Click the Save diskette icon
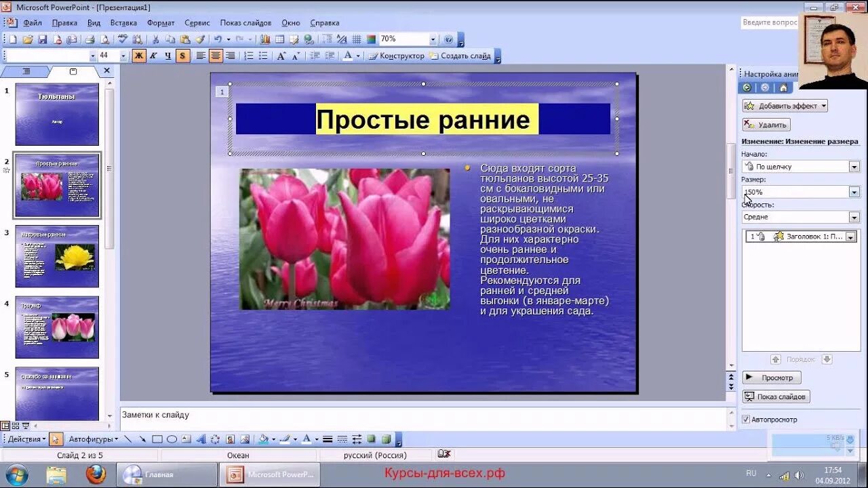This screenshot has height=488, width=868. 43,39
